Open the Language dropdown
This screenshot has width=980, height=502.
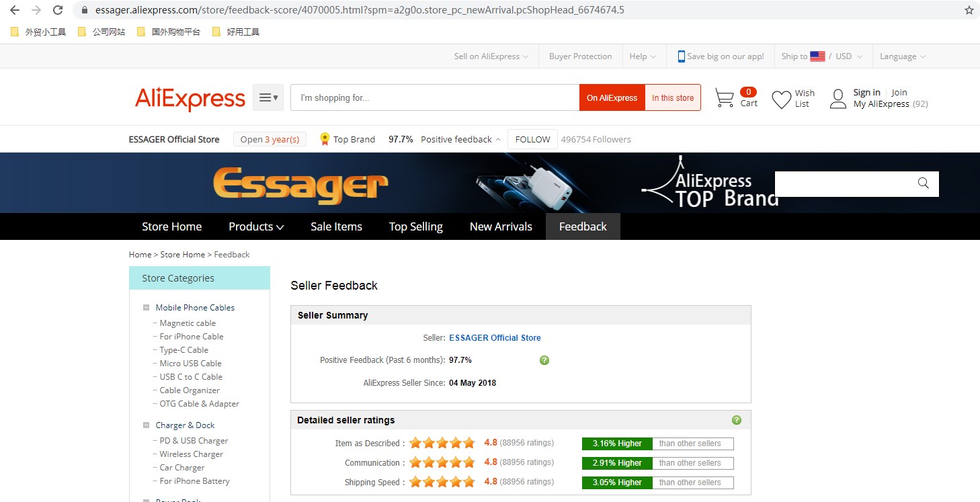pyautogui.click(x=903, y=56)
